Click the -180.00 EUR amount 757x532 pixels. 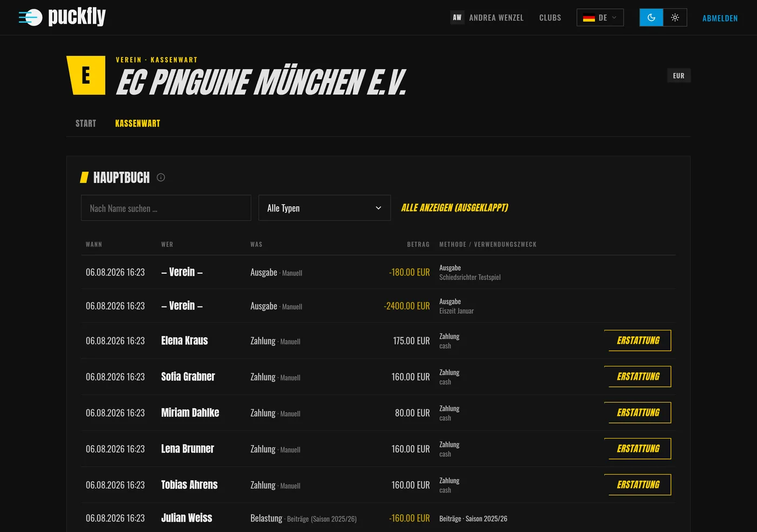tap(409, 272)
